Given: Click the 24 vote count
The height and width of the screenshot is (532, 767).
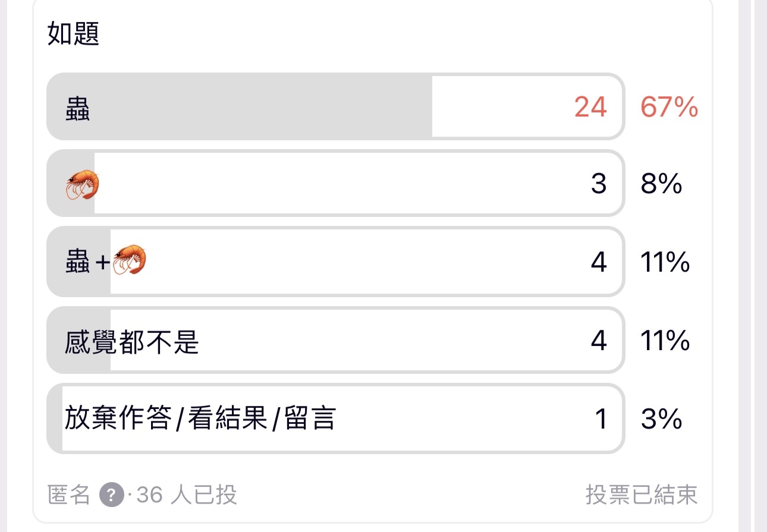Looking at the screenshot, I should 590,107.
